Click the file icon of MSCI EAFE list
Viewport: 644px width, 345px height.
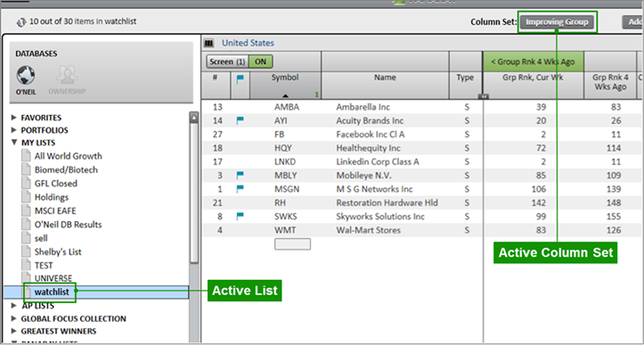point(27,210)
